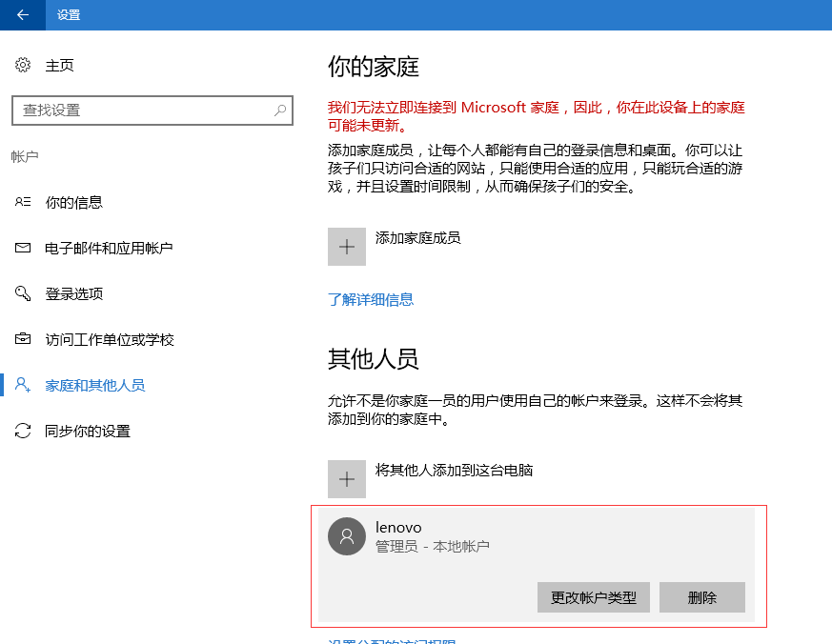Select the 家庭和其他人员 sidebar item
The height and width of the screenshot is (644, 832).
pyautogui.click(x=95, y=386)
